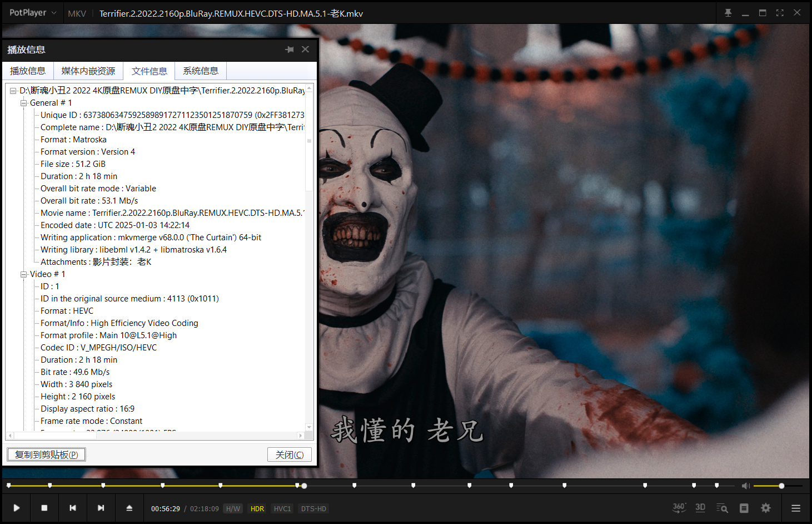Click the horizontal scrollbar right arrow
Screen dimensions: 812x524
(x=301, y=436)
